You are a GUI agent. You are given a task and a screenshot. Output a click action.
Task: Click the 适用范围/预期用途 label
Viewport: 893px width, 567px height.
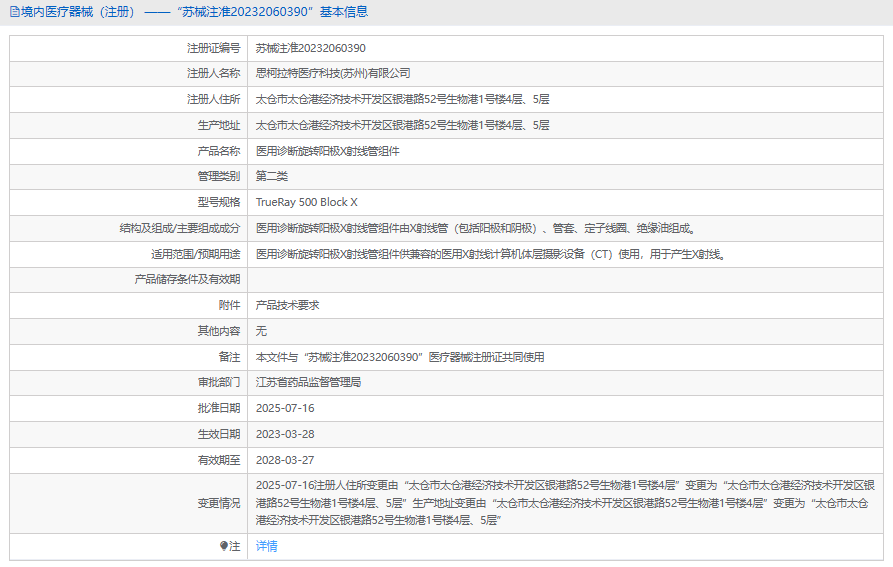point(195,254)
